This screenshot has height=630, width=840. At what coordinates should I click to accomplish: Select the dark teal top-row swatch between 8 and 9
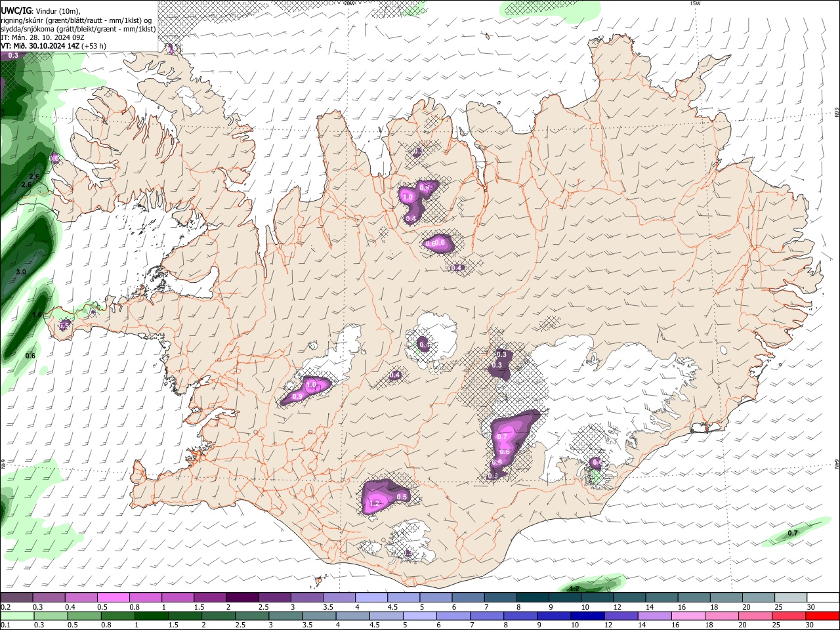click(x=532, y=597)
